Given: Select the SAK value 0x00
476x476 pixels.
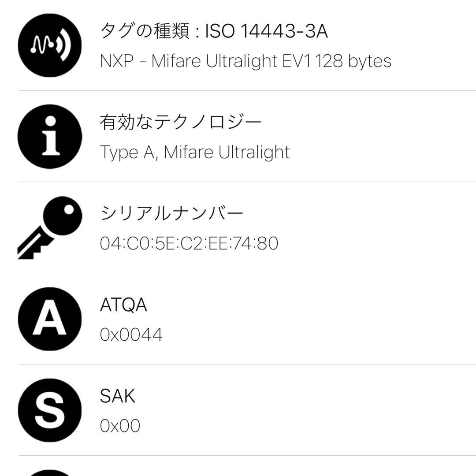Looking at the screenshot, I should [x=120, y=426].
